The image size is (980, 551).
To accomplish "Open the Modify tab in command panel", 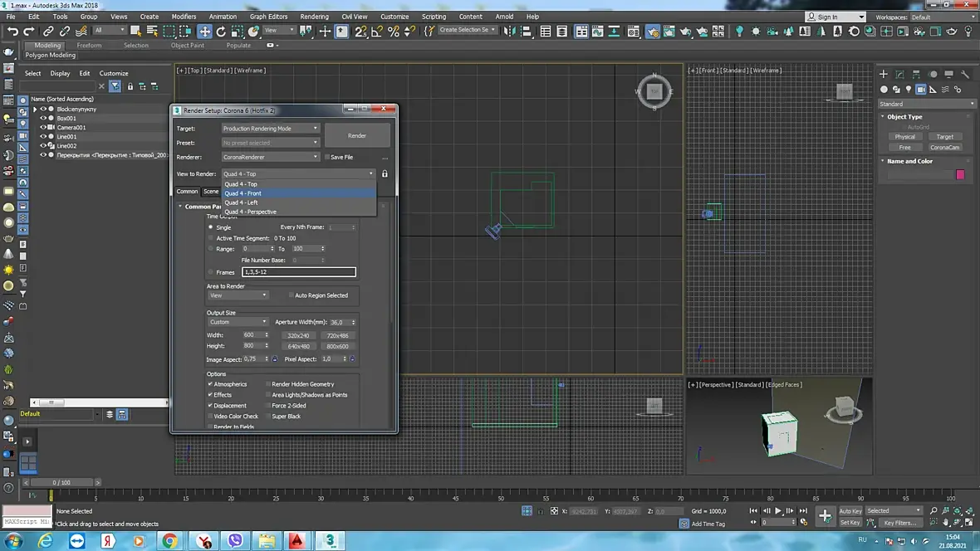I will pos(901,74).
